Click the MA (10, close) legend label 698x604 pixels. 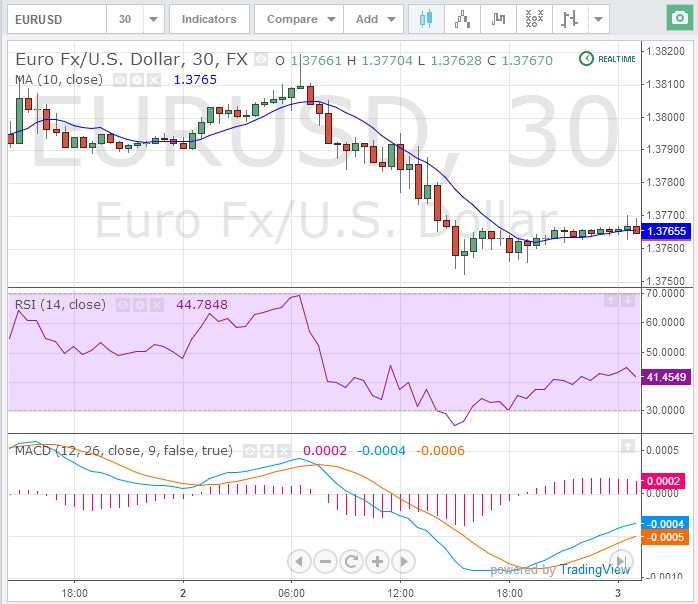[59, 80]
